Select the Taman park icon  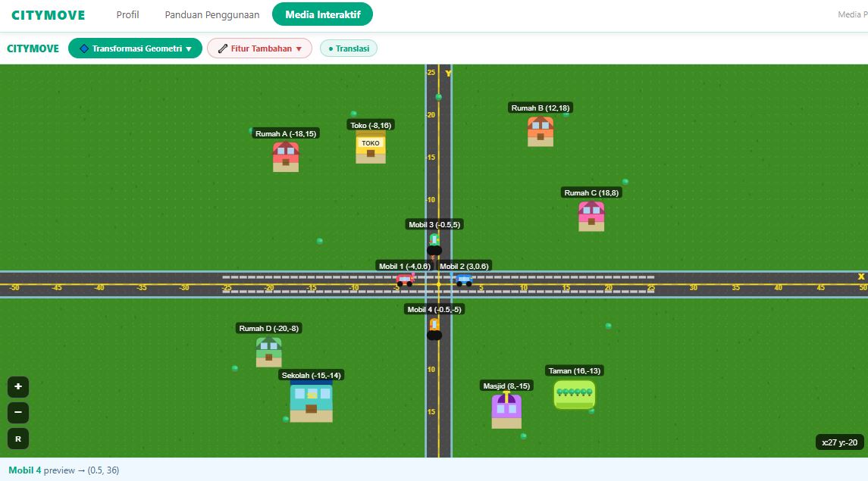(x=575, y=395)
